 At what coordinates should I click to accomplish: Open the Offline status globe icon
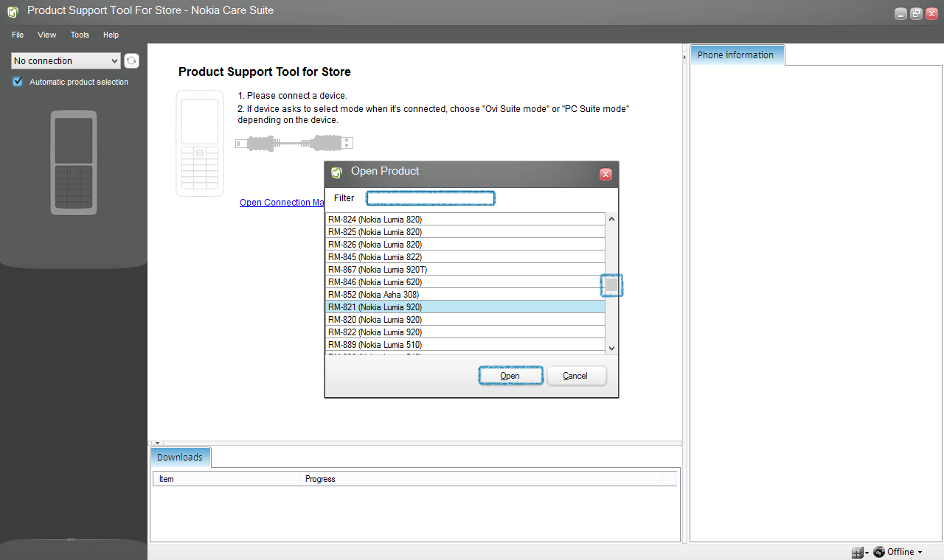tap(878, 552)
